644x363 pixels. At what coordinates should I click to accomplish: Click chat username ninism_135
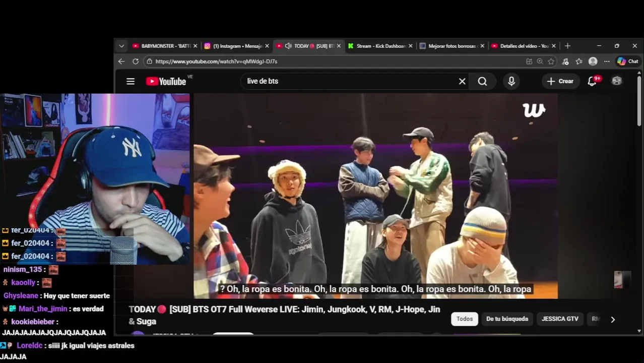coord(22,270)
